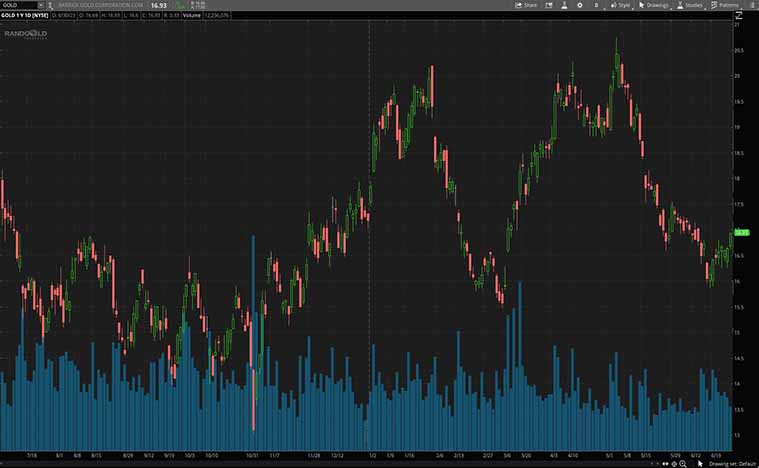Click the GOLD symbol input field
Image resolution: width=759 pixels, height=468 pixels.
point(18,5)
